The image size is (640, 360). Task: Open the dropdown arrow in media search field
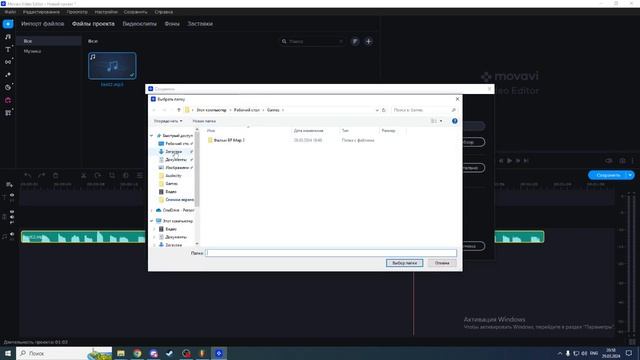341,41
